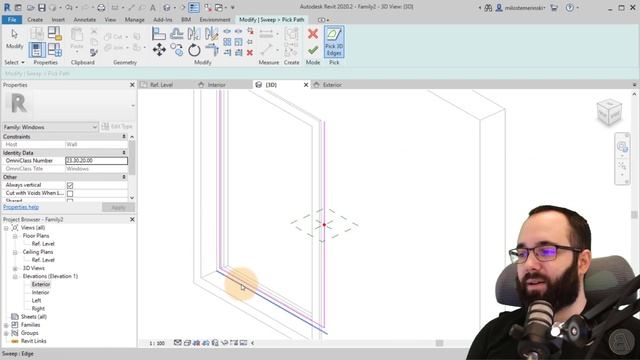Select Exterior elevation in Project Browser
The image size is (640, 360).
[41, 284]
